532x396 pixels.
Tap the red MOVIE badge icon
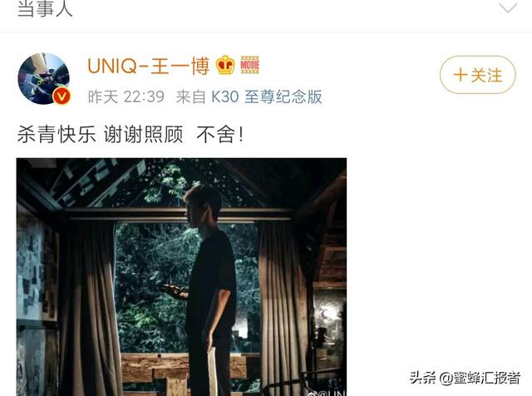click(249, 65)
